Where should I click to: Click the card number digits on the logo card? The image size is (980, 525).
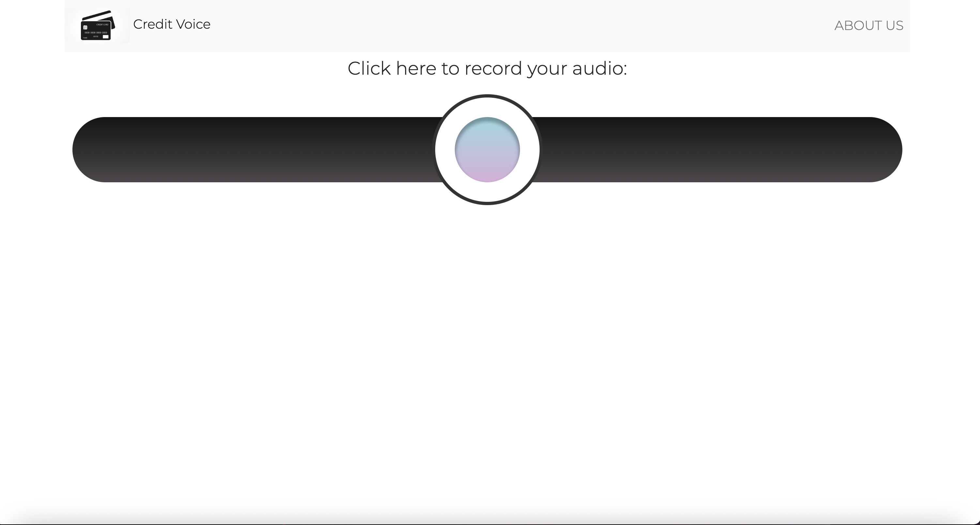pos(96,33)
